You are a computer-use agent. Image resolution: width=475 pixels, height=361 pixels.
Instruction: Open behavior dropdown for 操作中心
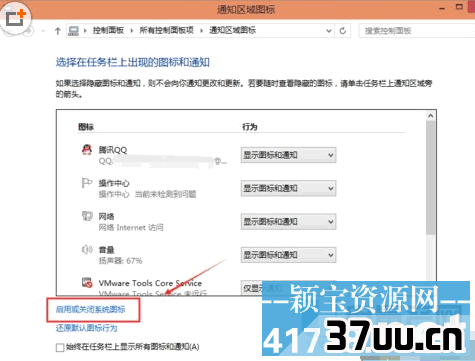[x=288, y=188]
